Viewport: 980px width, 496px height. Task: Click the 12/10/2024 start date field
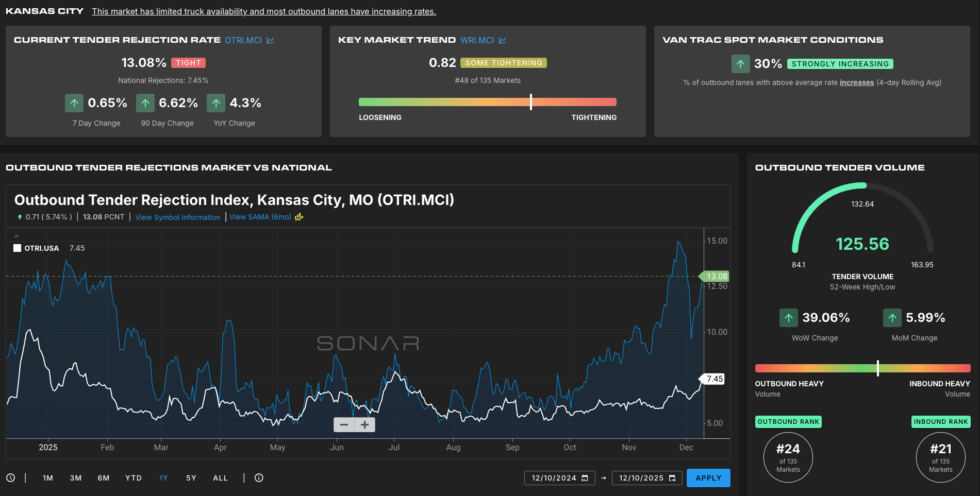(x=554, y=478)
